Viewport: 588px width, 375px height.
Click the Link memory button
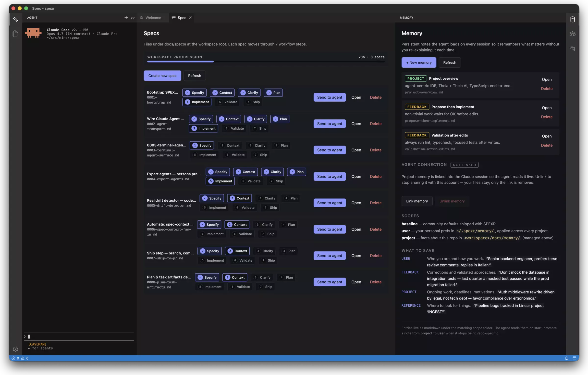[417, 201]
